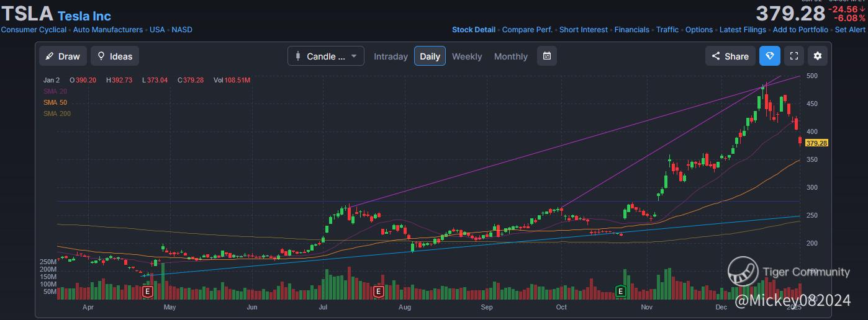
Task: Open the Draw tool
Action: (x=63, y=56)
